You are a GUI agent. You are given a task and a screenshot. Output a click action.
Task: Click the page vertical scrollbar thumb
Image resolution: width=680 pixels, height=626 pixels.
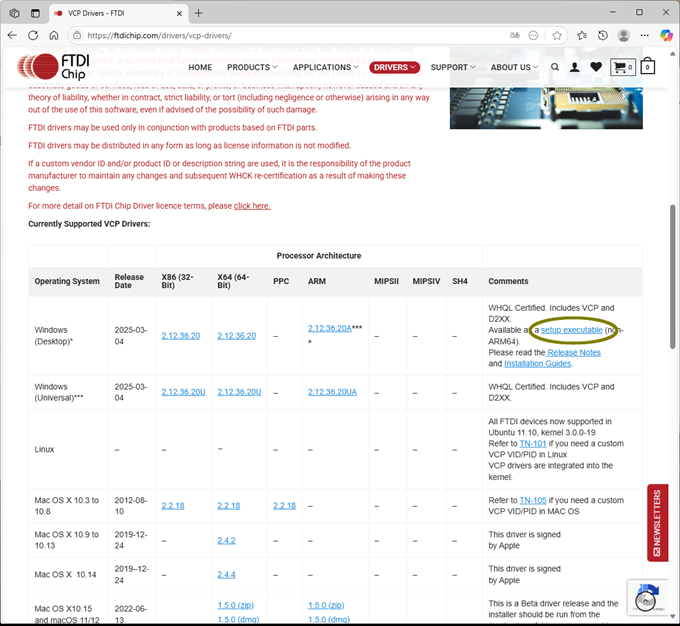(673, 276)
